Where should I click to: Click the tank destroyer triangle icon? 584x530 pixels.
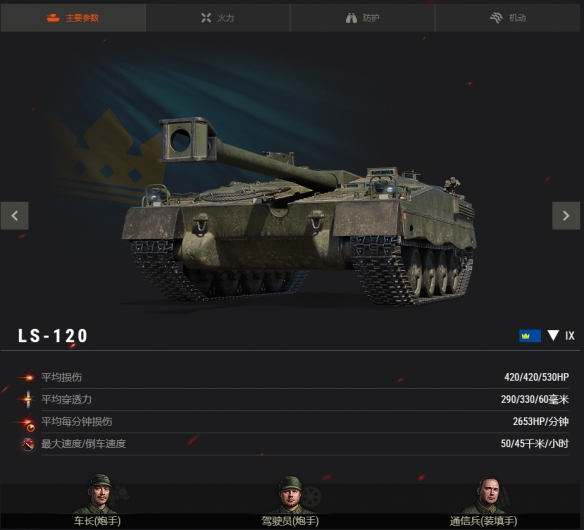(x=553, y=335)
